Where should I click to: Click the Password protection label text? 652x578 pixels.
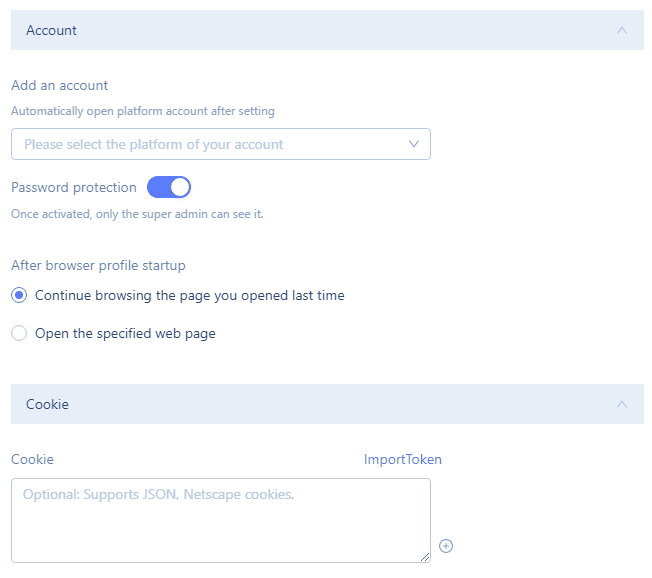(x=74, y=188)
